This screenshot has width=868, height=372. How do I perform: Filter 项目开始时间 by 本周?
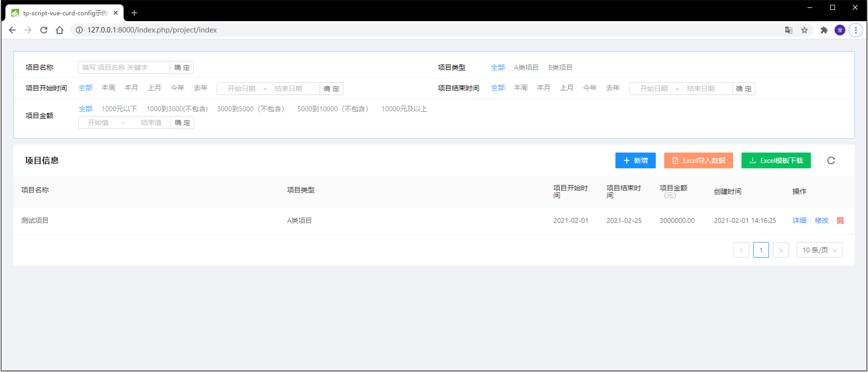pyautogui.click(x=108, y=88)
